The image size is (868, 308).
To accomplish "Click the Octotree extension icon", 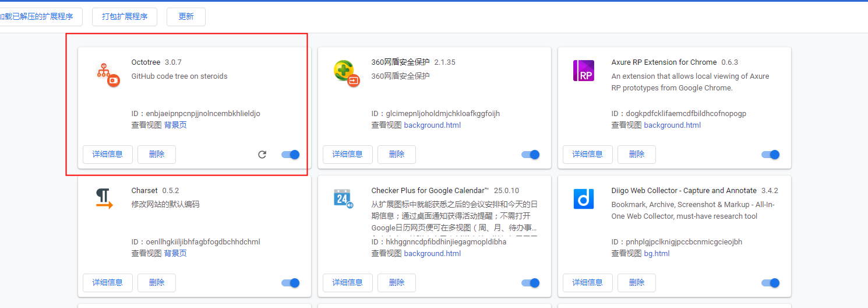I will click(107, 75).
